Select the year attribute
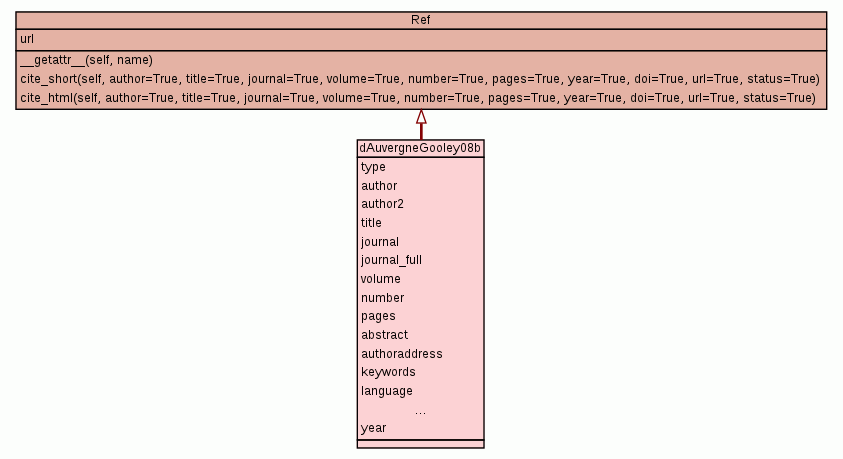 (373, 428)
